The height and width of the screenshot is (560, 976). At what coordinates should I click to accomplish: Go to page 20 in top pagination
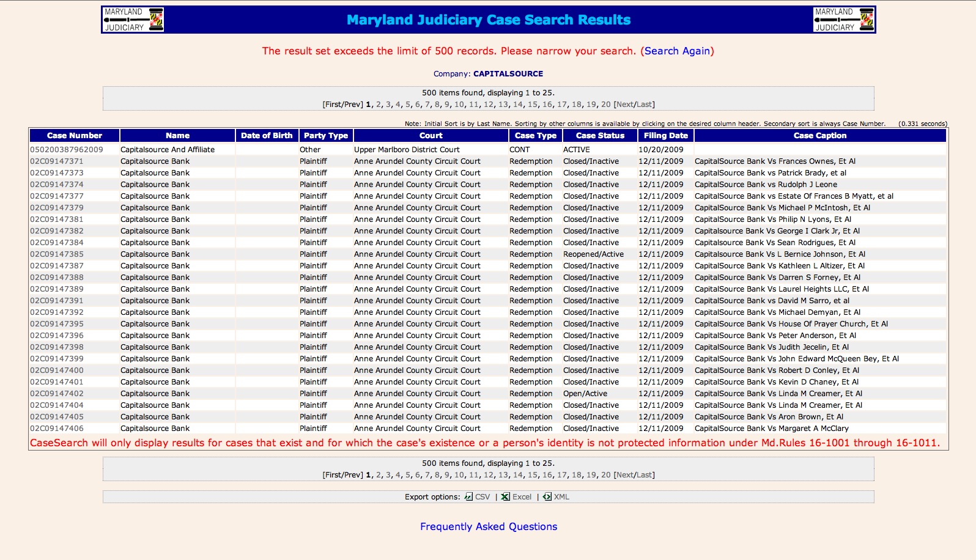pos(606,105)
